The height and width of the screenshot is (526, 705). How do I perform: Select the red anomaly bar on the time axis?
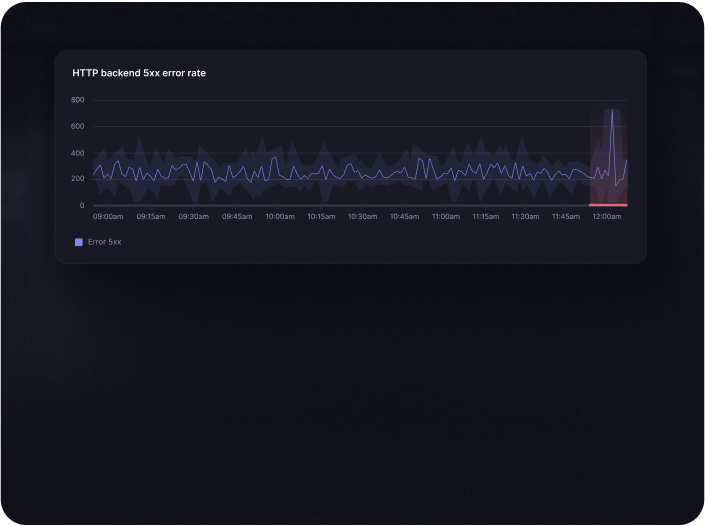[608, 205]
